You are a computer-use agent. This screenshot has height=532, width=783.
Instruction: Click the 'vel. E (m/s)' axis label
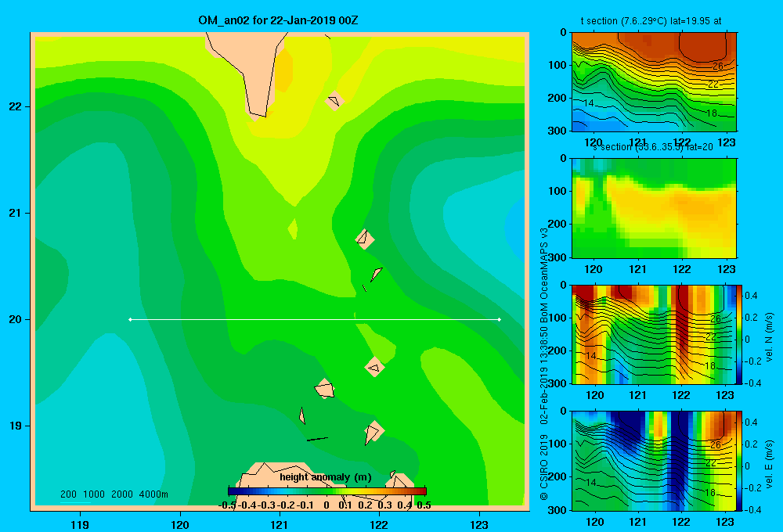pos(769,462)
